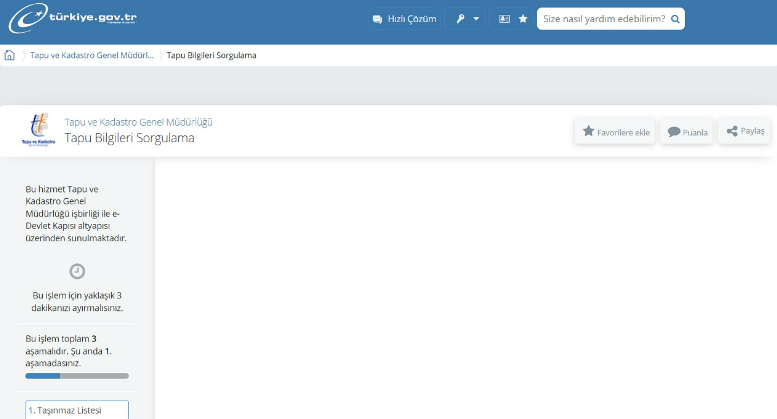777x419 pixels.
Task: Click Puanla rating button
Action: pyautogui.click(x=687, y=132)
